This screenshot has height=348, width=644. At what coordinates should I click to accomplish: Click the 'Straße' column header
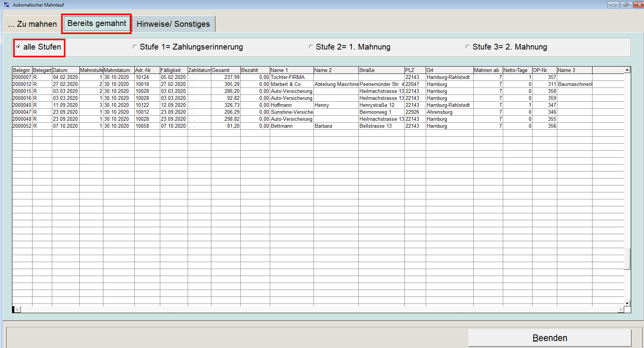382,70
